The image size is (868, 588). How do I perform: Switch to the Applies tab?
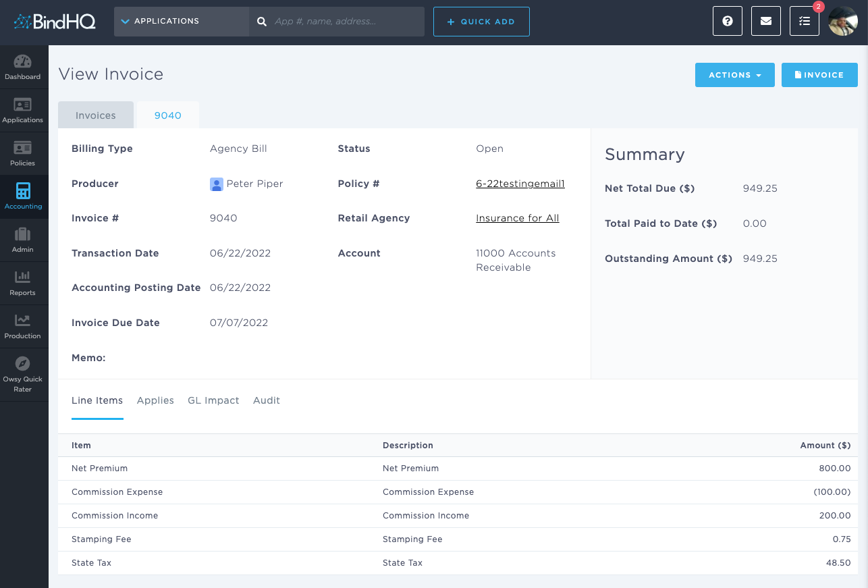tap(155, 400)
